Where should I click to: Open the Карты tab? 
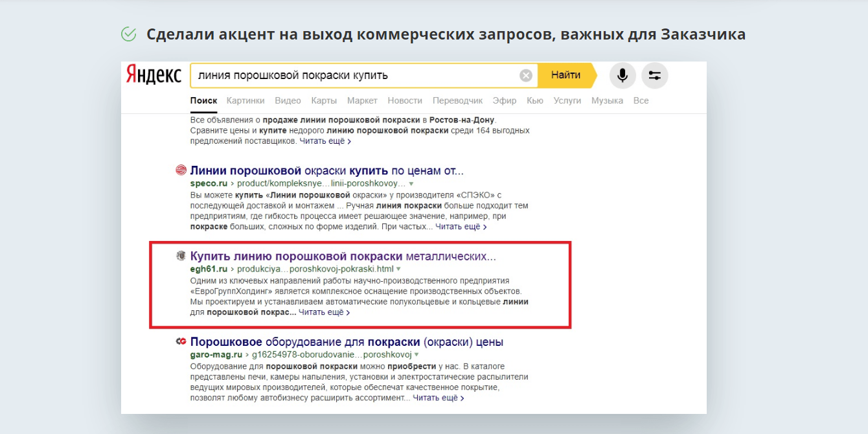pos(324,100)
